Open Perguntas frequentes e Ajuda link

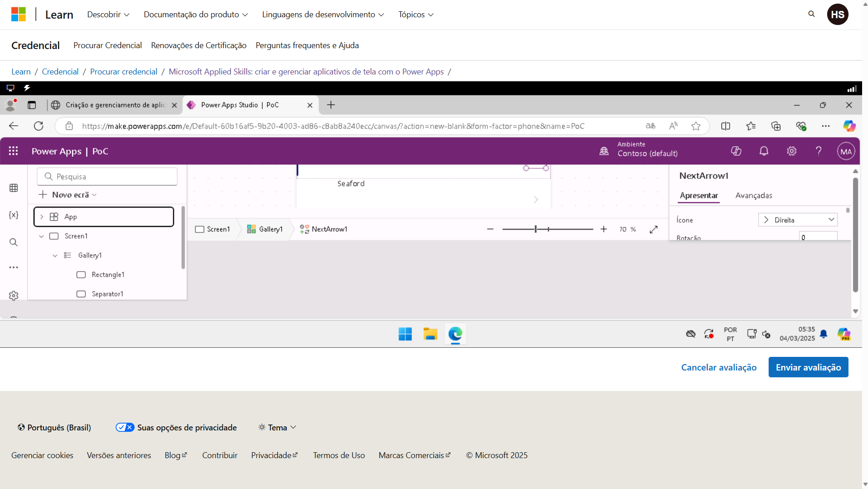click(x=307, y=45)
